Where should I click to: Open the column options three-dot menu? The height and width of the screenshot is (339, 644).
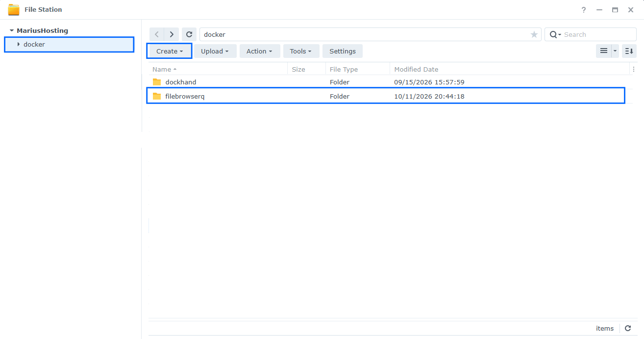click(633, 69)
